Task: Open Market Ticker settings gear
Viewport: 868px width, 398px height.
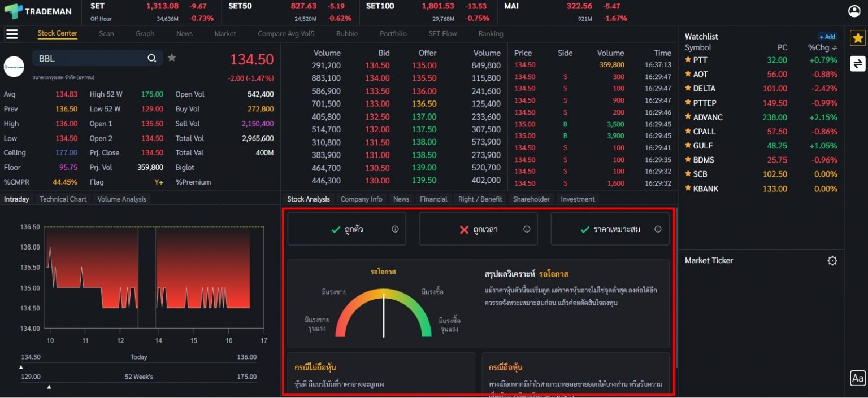Action: click(832, 260)
